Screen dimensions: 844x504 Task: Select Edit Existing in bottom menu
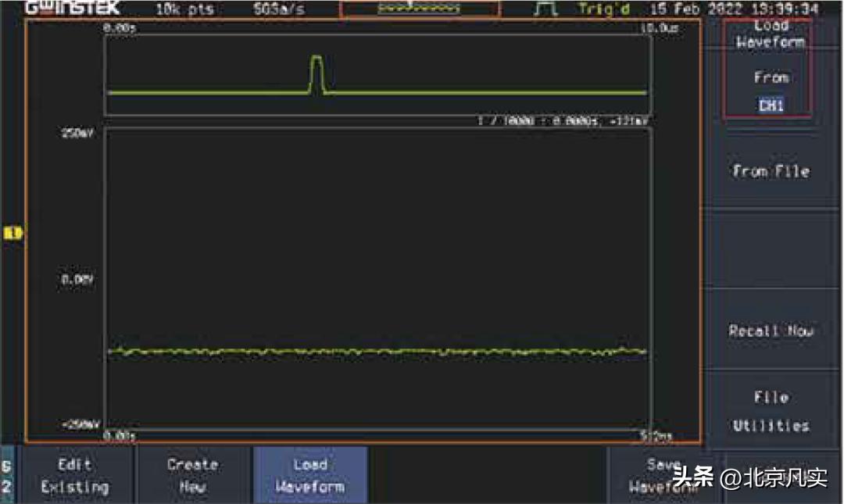point(75,475)
